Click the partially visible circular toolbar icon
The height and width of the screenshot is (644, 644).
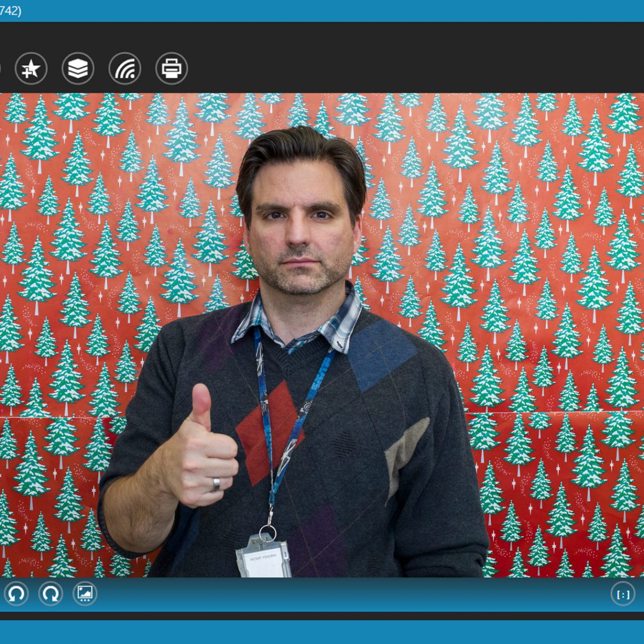(1, 69)
